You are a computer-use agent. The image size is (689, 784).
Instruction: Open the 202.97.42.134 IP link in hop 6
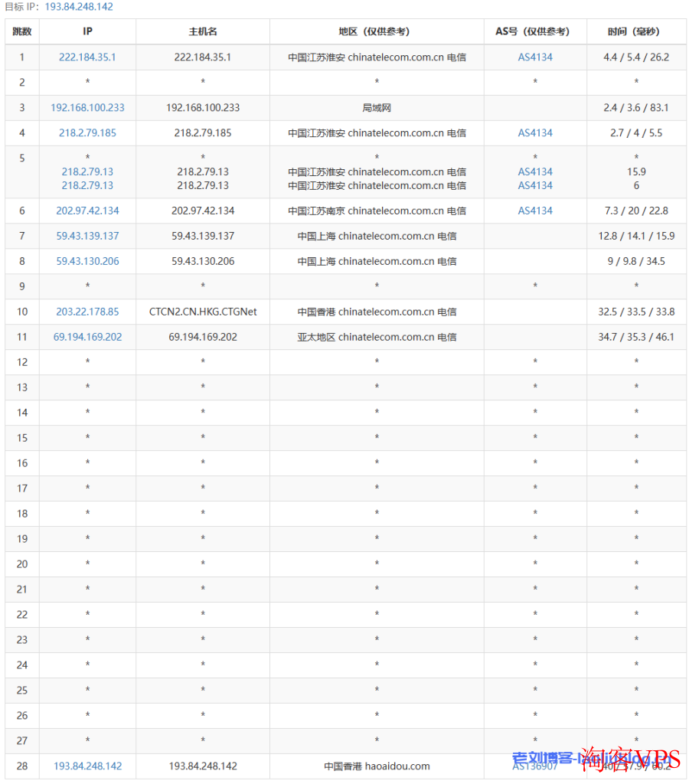87,211
